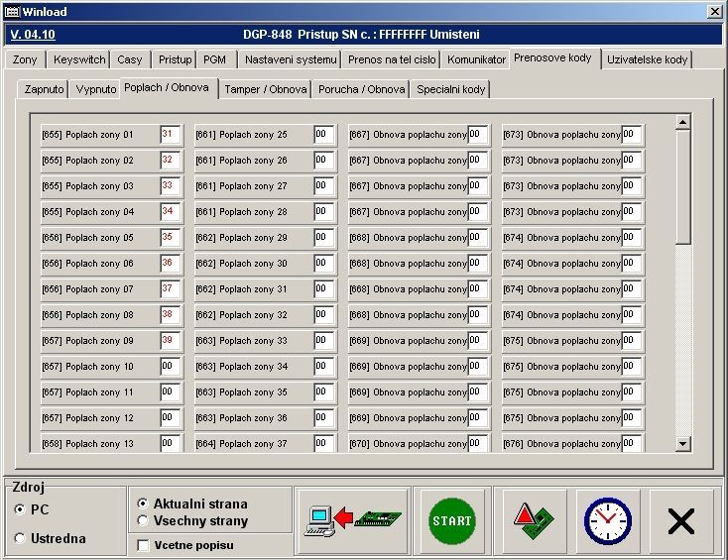This screenshot has width=728, height=560.
Task: Click the PC-to-panel transfer icon button
Action: pos(352,520)
